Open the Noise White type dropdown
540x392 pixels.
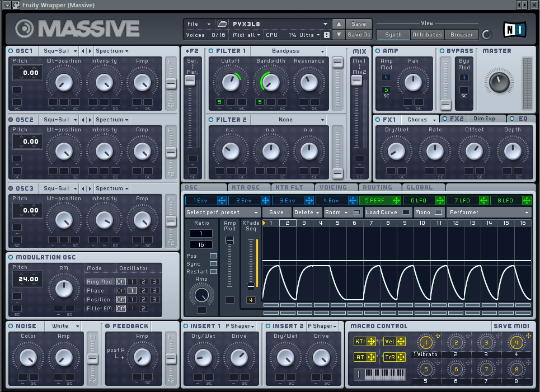point(63,326)
